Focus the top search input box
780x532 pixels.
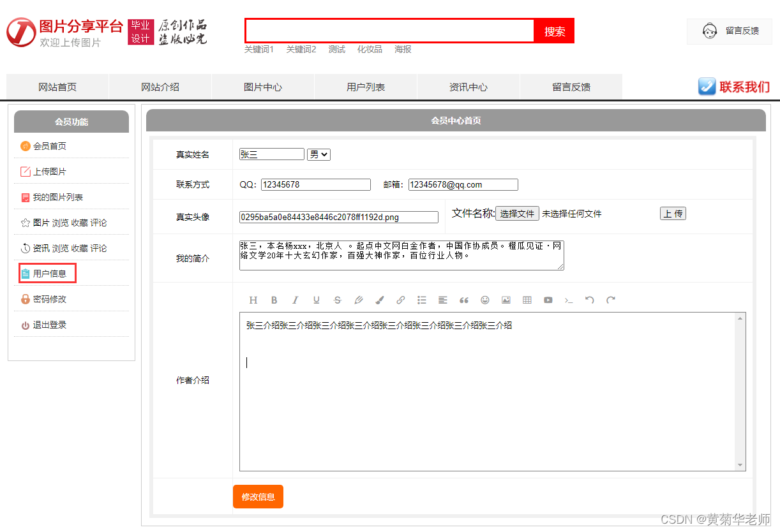tap(390, 31)
